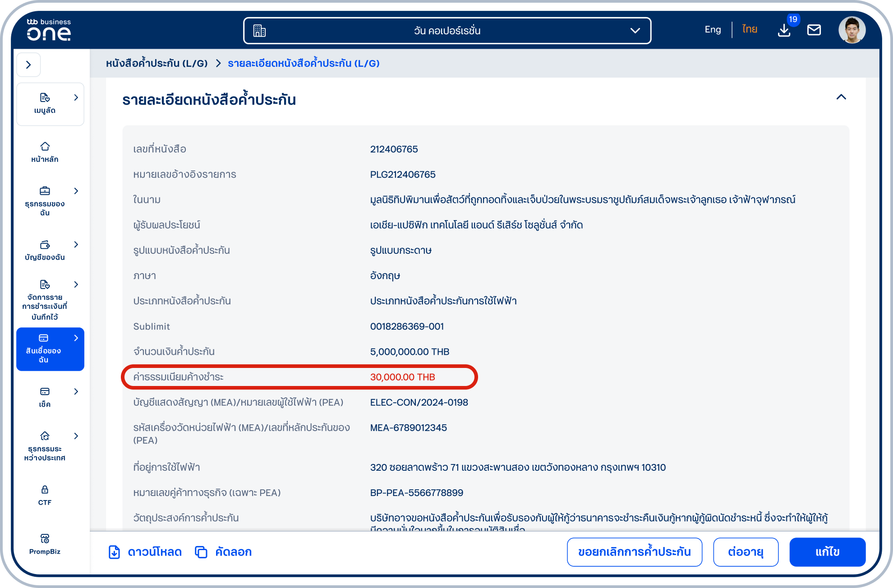Open CTF lock icon

[x=45, y=490]
